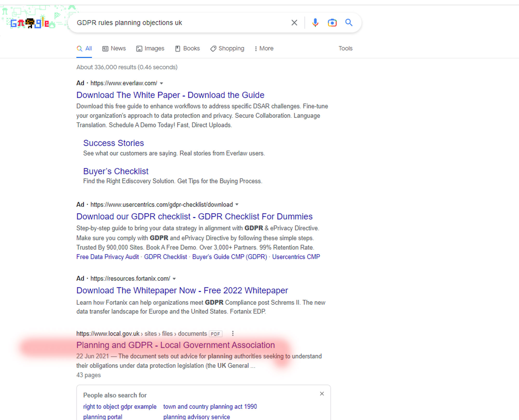Search 'planning portal' suggestion
Screen dimensions: 519x420
tap(103, 417)
